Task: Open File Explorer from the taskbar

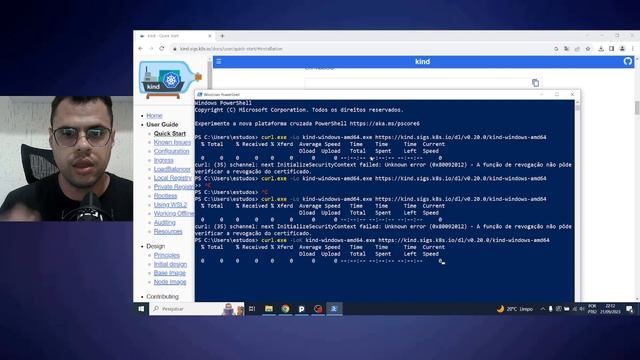Action: coord(269,309)
